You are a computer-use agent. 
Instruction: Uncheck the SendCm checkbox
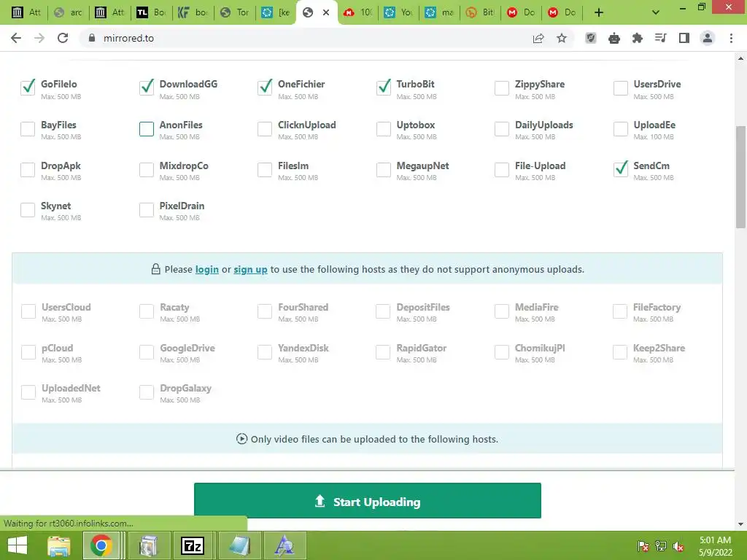(x=620, y=169)
